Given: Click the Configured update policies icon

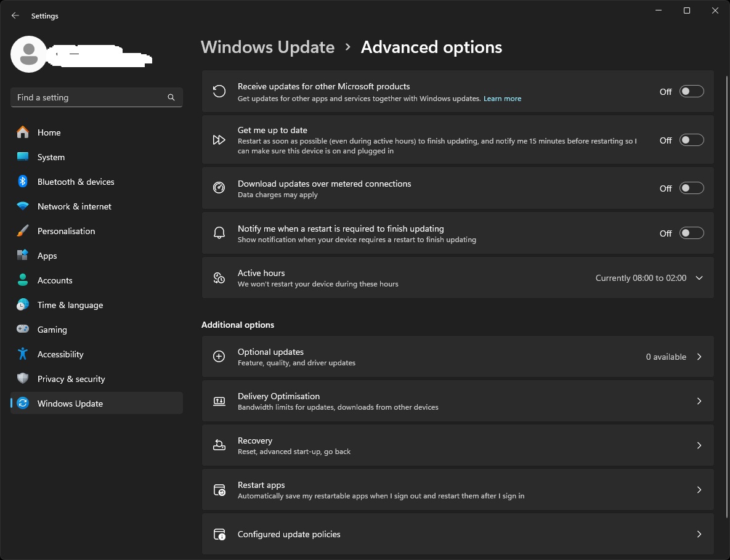Looking at the screenshot, I should pos(219,534).
